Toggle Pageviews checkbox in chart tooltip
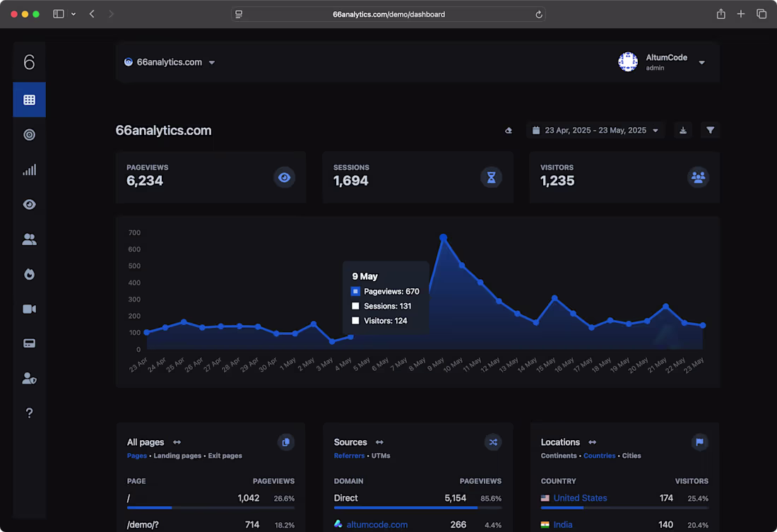The width and height of the screenshot is (777, 532). click(355, 291)
